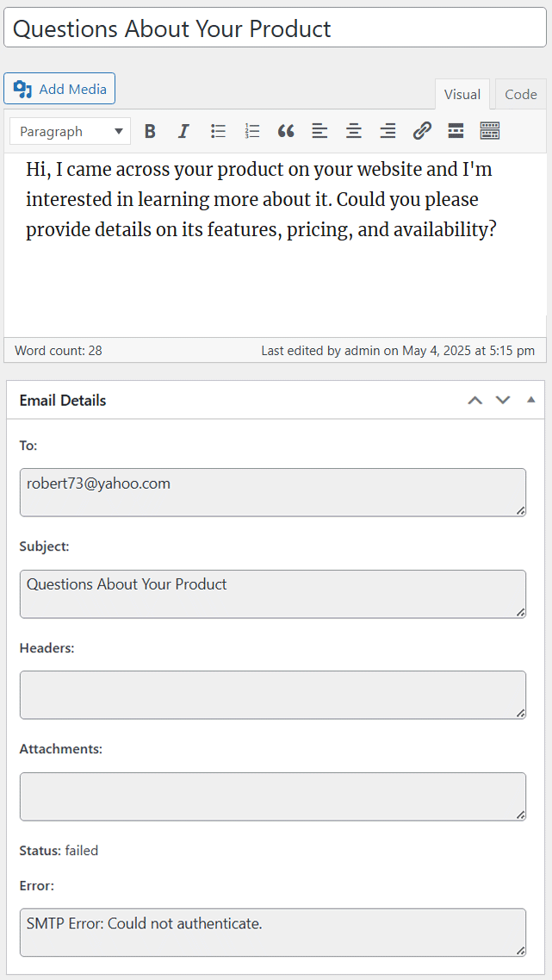Open the Paragraph format dropdown

tap(71, 131)
